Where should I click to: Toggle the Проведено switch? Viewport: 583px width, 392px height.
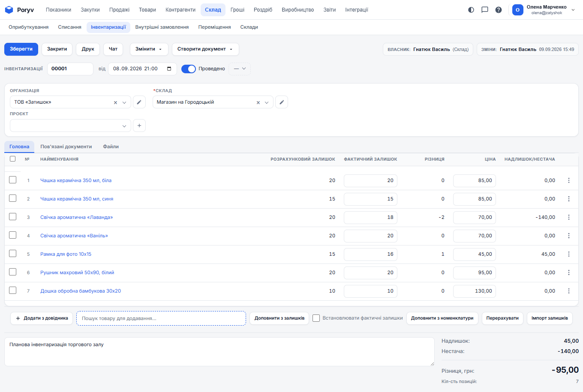[189, 69]
